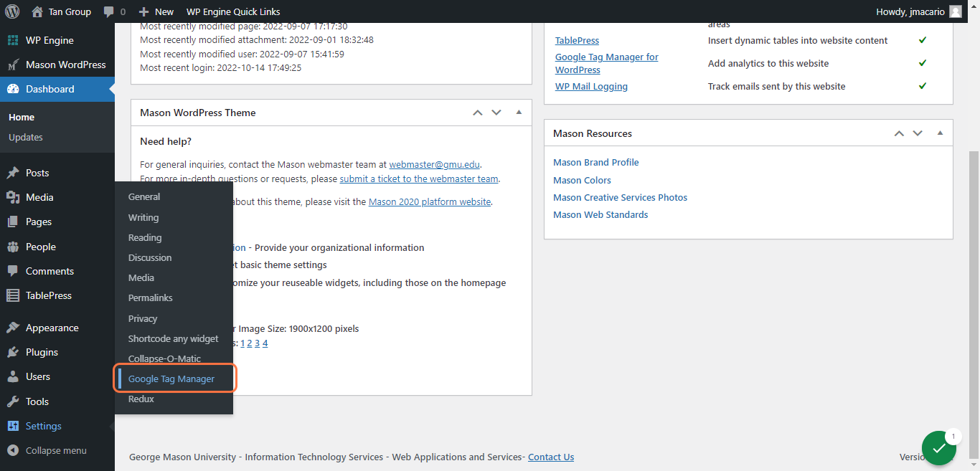Viewport: 980px width, 471px height.
Task: Click the Media library icon
Action: click(x=13, y=197)
